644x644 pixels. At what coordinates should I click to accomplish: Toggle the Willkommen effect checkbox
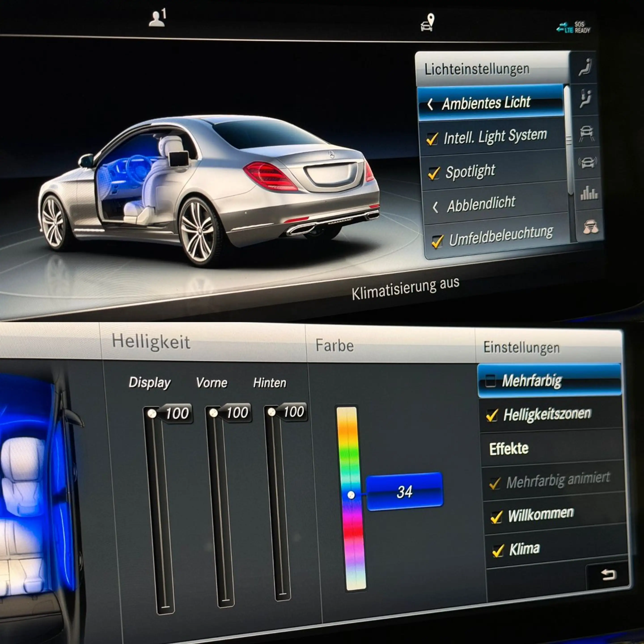pos(497,517)
